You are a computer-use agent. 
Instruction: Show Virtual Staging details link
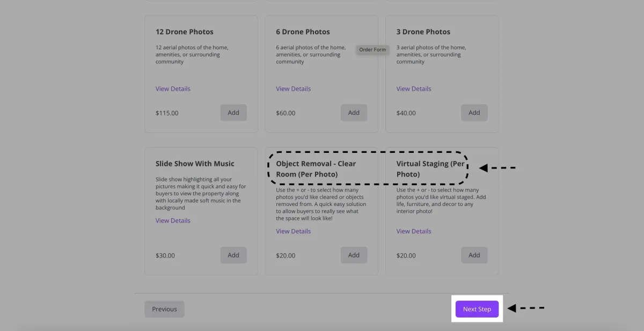coord(413,231)
